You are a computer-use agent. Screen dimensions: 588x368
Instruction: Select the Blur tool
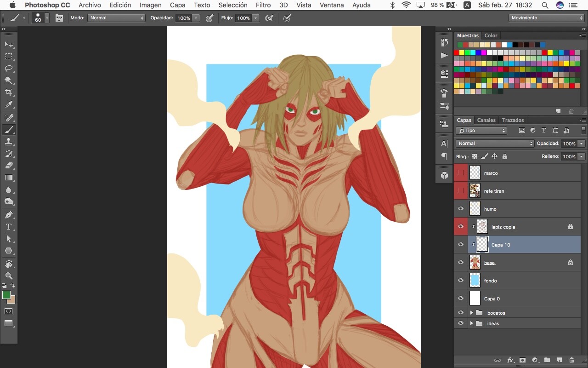(x=9, y=190)
